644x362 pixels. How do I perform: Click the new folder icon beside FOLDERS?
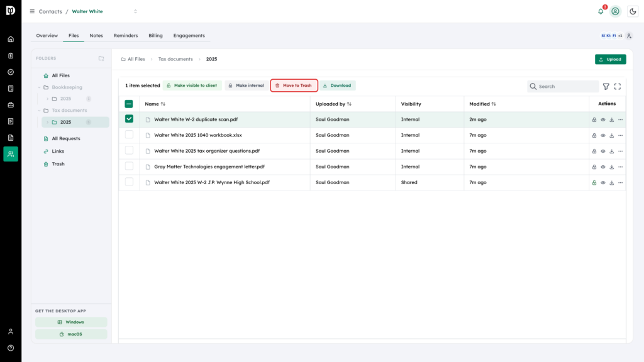pos(101,58)
